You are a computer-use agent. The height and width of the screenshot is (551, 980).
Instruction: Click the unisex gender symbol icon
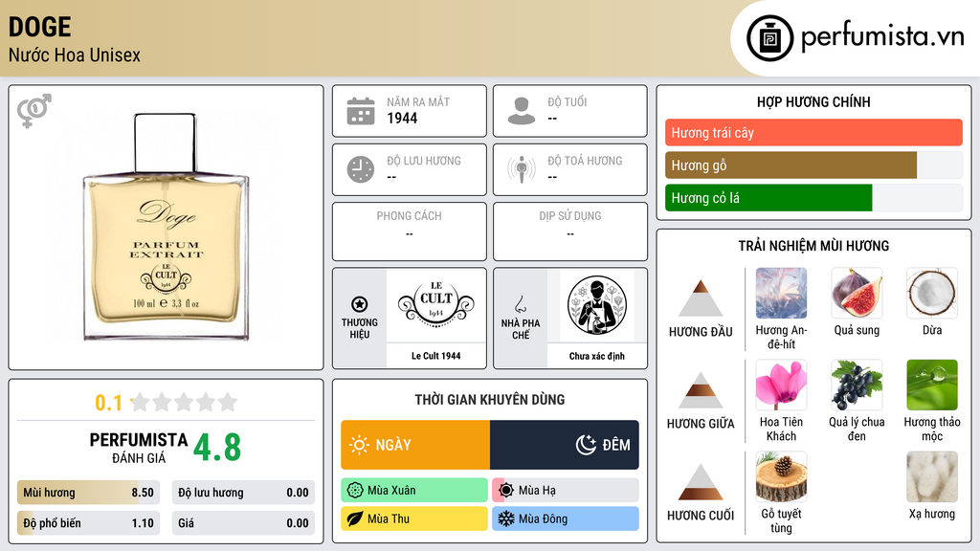[34, 111]
